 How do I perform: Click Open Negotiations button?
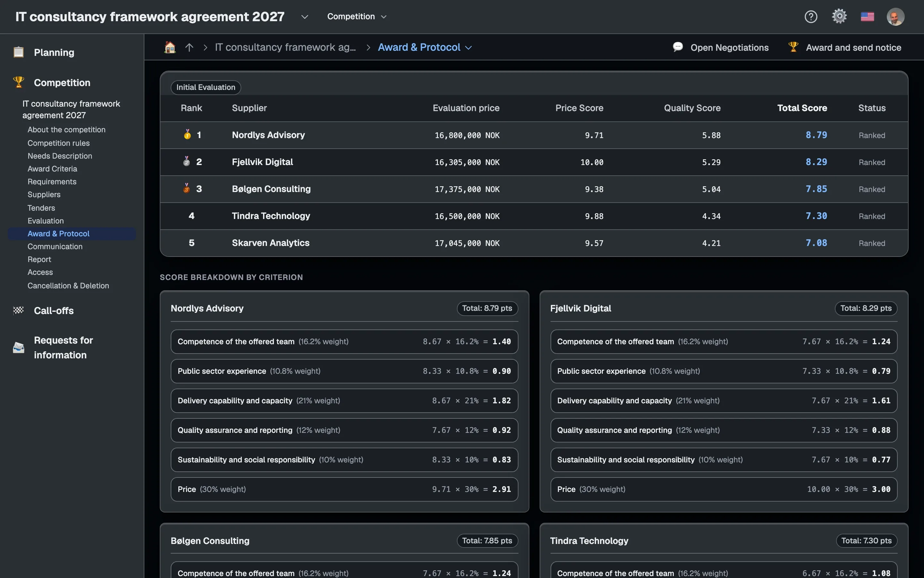pos(721,48)
